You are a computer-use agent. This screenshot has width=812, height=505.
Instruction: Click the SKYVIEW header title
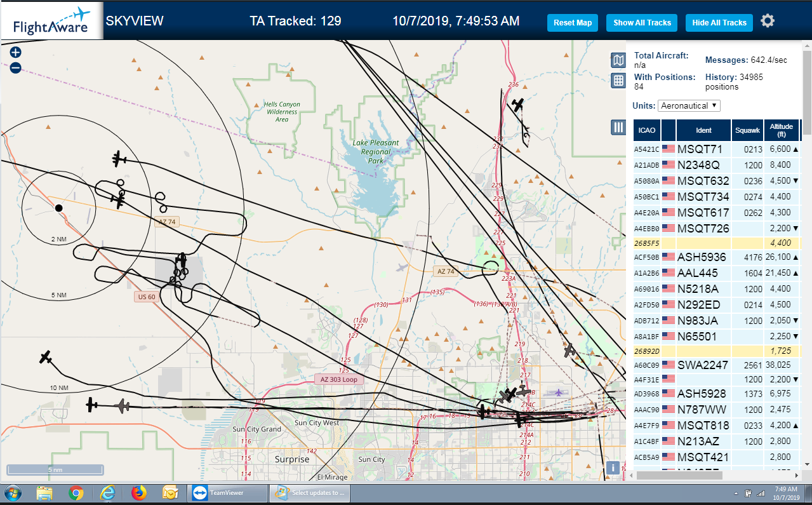[x=135, y=21]
